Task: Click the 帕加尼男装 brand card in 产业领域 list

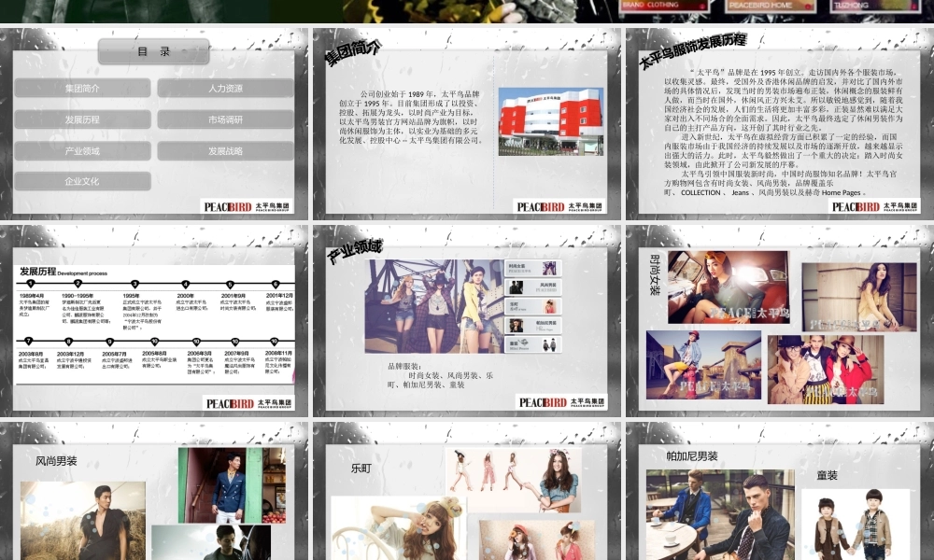Action: click(x=533, y=326)
